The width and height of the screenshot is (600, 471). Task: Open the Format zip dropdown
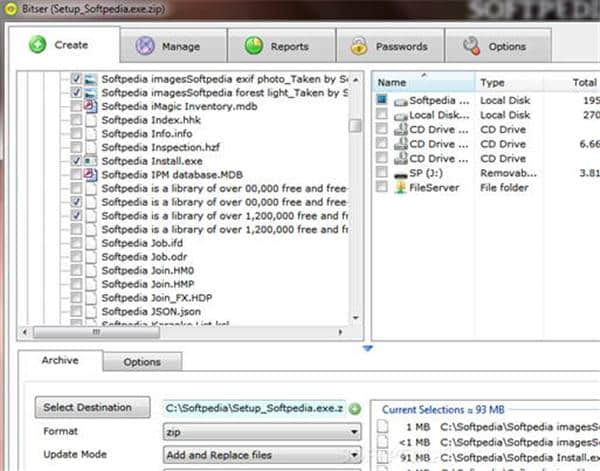[354, 432]
